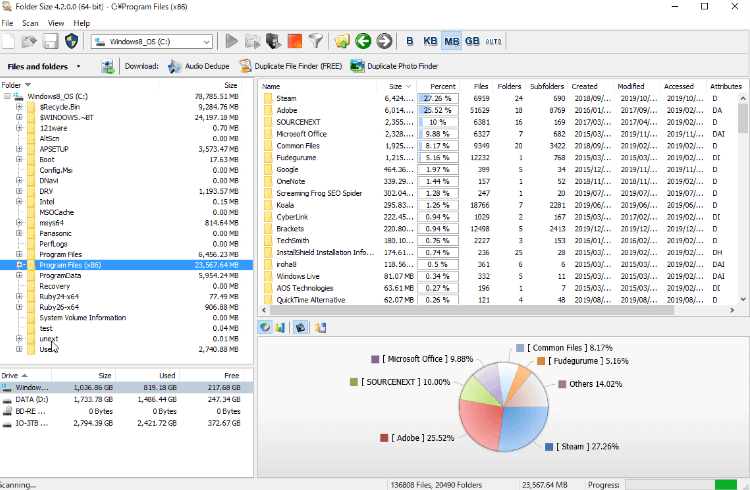Open the filter funnel tool
The height and width of the screenshot is (490, 750).
(x=316, y=41)
